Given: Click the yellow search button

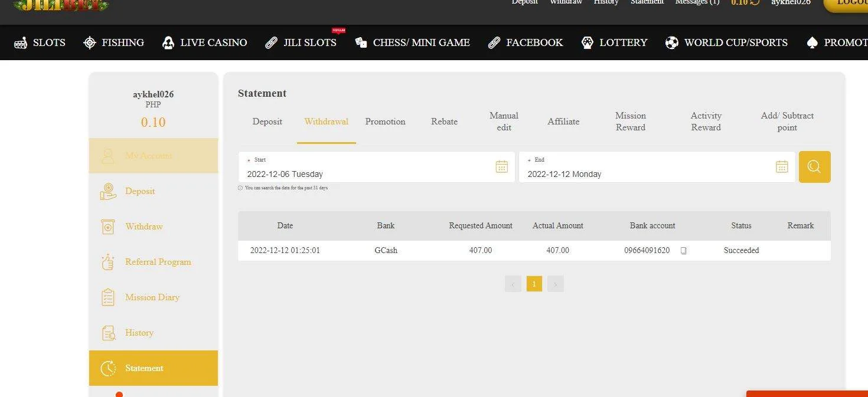Looking at the screenshot, I should coord(815,167).
